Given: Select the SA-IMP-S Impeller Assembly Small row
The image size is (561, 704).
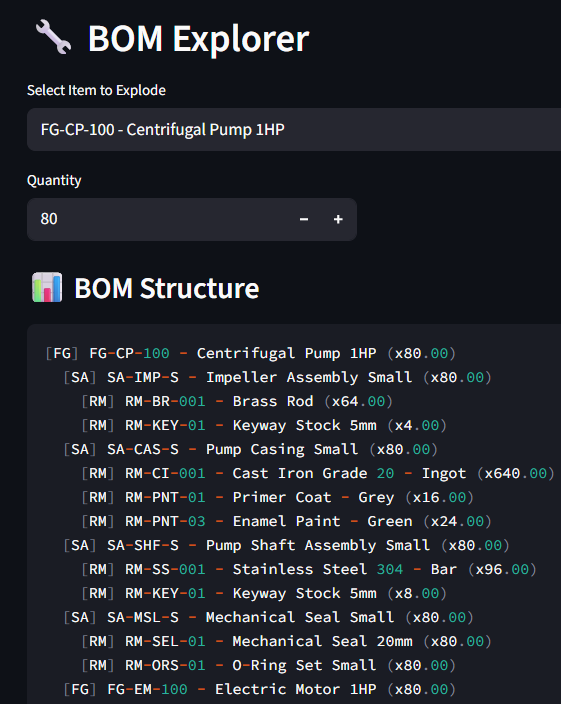Looking at the screenshot, I should coord(277,377).
